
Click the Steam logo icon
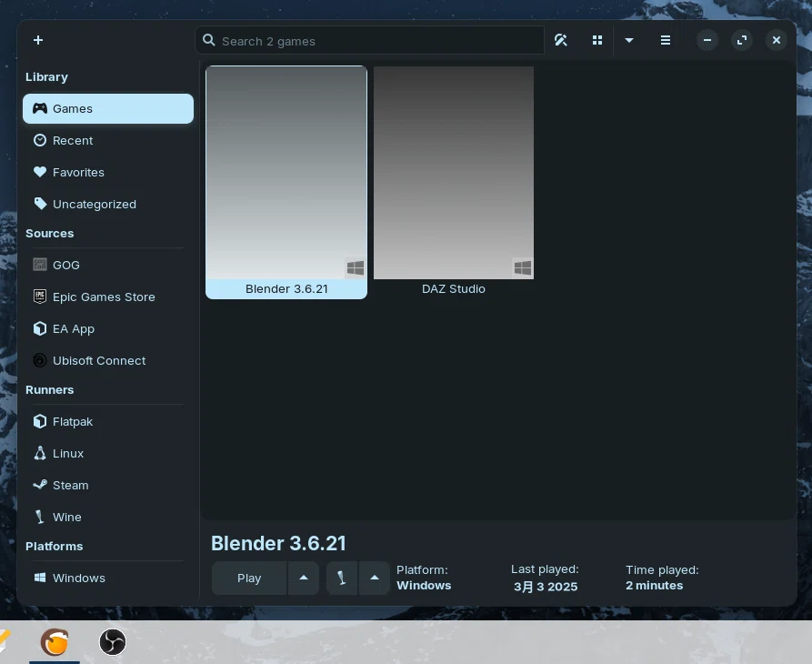click(40, 485)
